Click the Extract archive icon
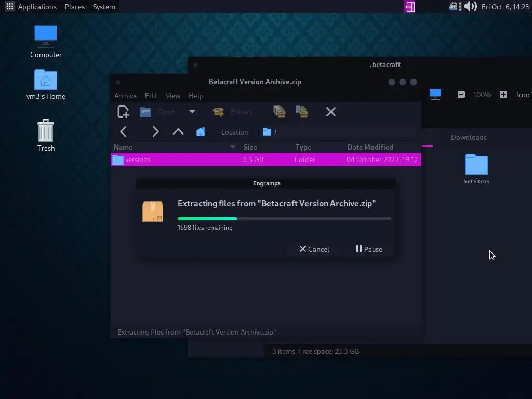532x399 pixels. click(218, 112)
